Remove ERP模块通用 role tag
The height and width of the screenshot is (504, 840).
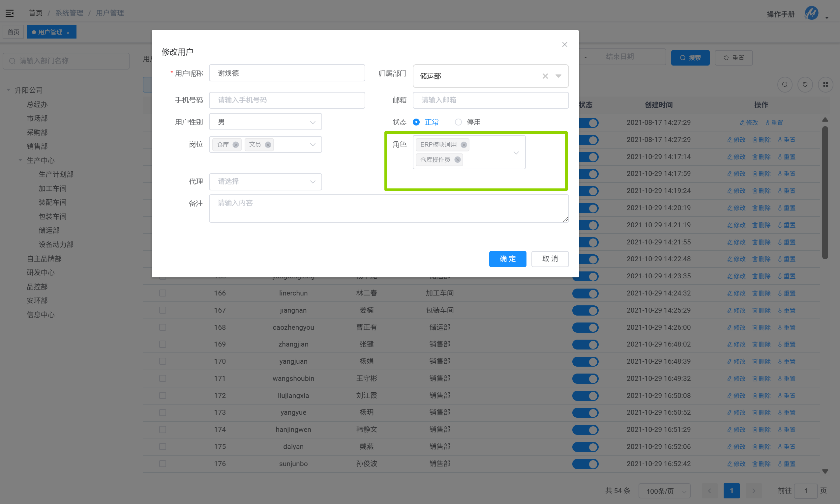pyautogui.click(x=464, y=145)
